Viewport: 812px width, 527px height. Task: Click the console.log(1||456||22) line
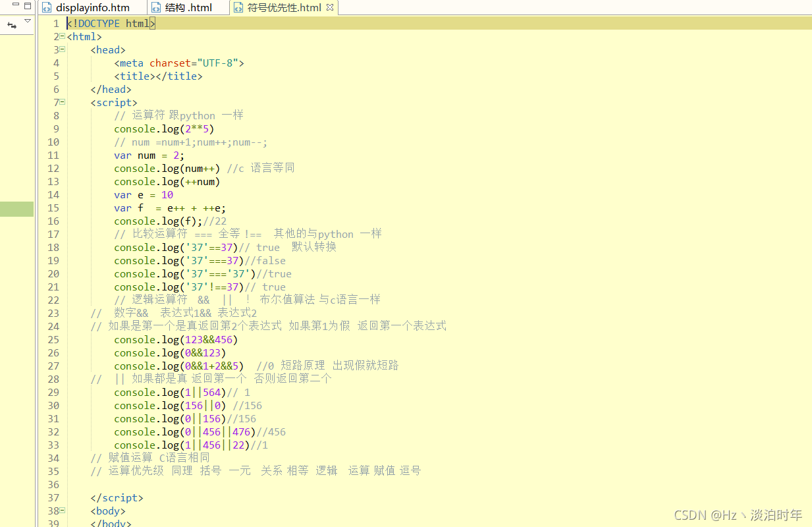pyautogui.click(x=191, y=445)
